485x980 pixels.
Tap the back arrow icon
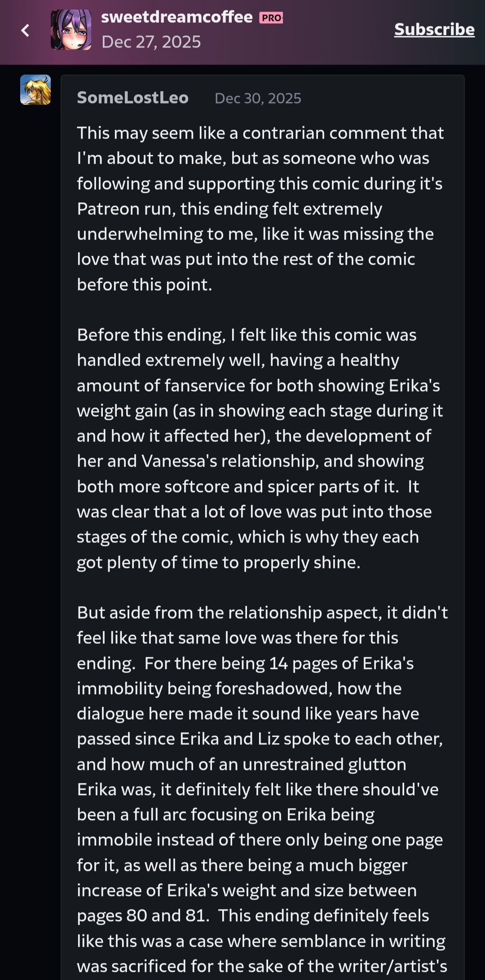point(26,31)
